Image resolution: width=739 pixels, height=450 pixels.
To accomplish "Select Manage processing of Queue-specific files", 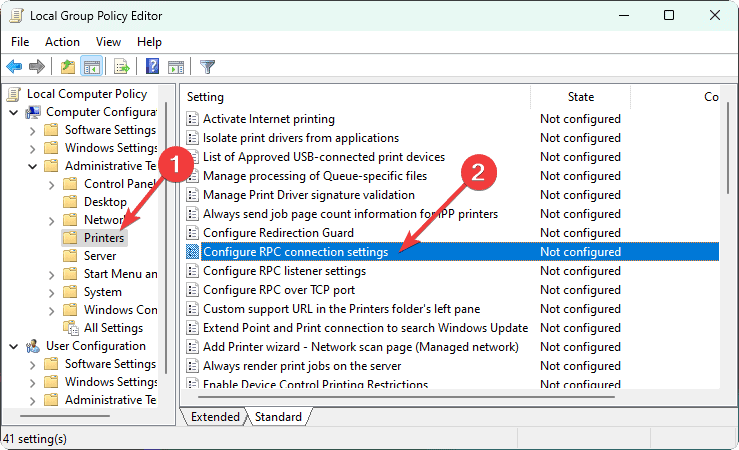I will pyautogui.click(x=315, y=176).
